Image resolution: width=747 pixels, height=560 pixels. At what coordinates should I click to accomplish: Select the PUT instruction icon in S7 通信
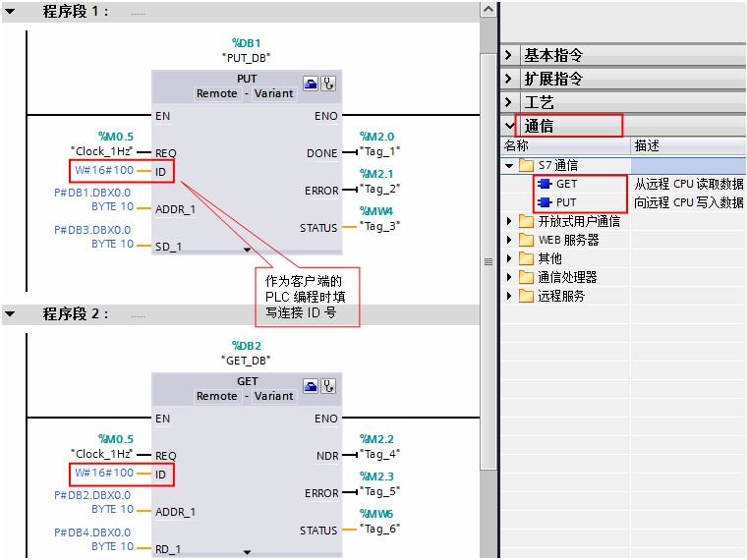click(x=545, y=202)
